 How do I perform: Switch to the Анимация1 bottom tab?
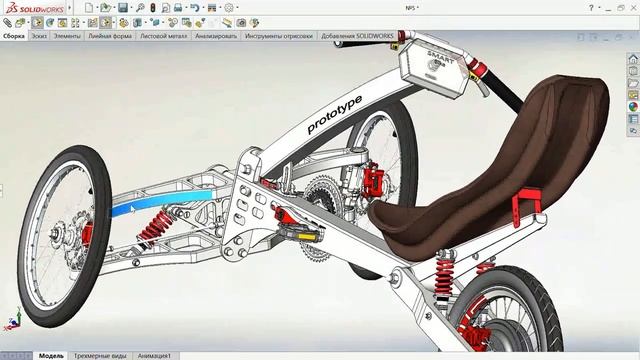154,356
